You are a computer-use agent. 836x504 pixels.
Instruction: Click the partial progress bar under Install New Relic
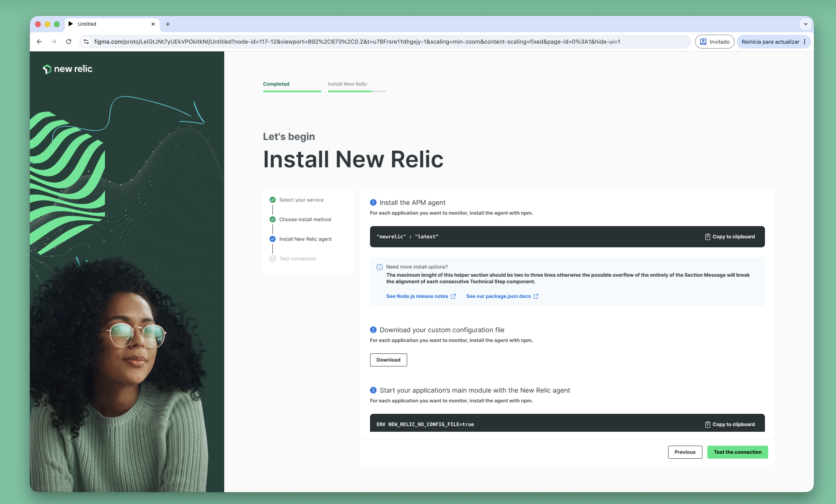click(x=357, y=91)
